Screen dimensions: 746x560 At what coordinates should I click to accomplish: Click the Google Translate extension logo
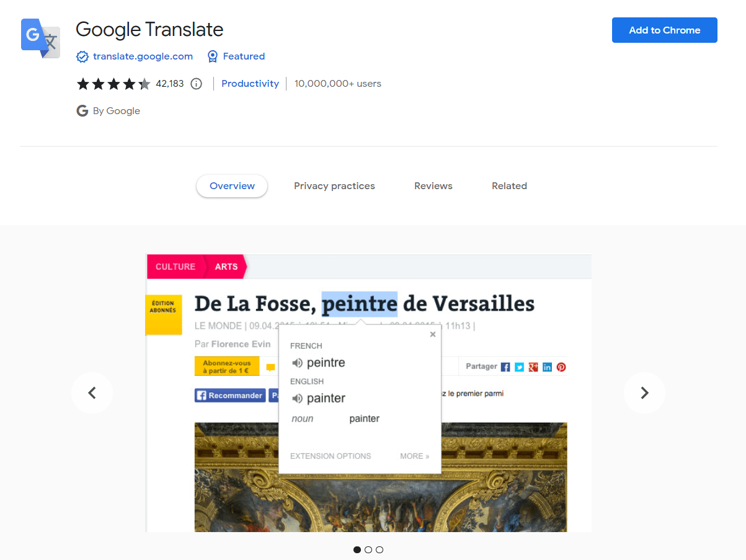tap(40, 38)
